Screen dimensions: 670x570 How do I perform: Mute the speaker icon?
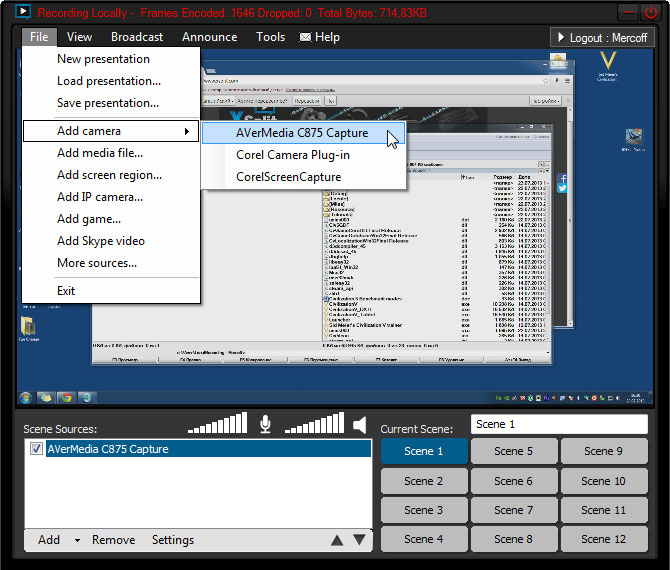360,425
